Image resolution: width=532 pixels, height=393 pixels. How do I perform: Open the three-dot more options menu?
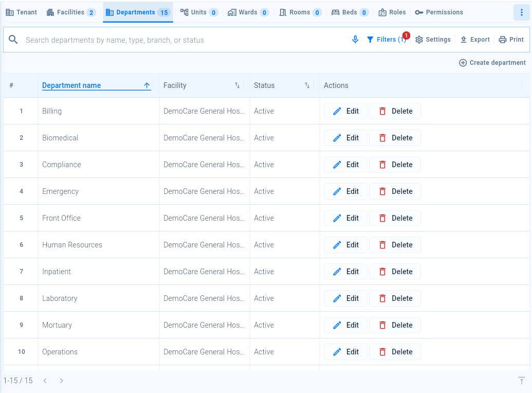click(x=522, y=12)
